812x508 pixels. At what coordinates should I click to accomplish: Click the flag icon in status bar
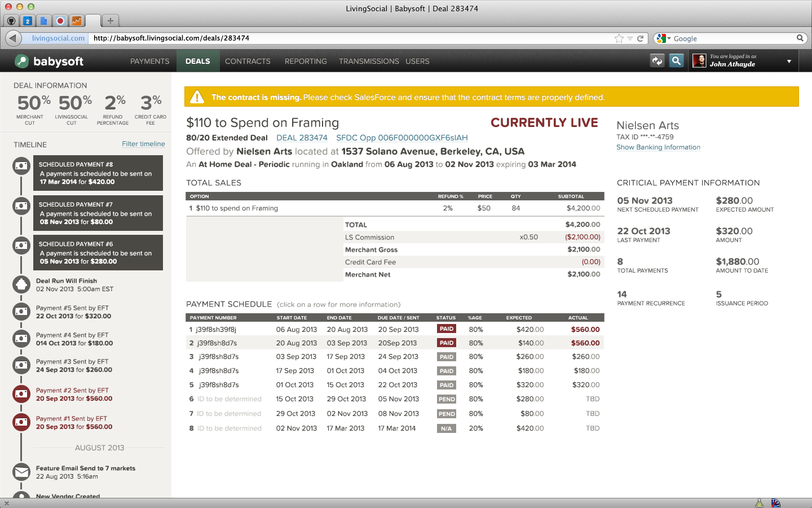(775, 503)
